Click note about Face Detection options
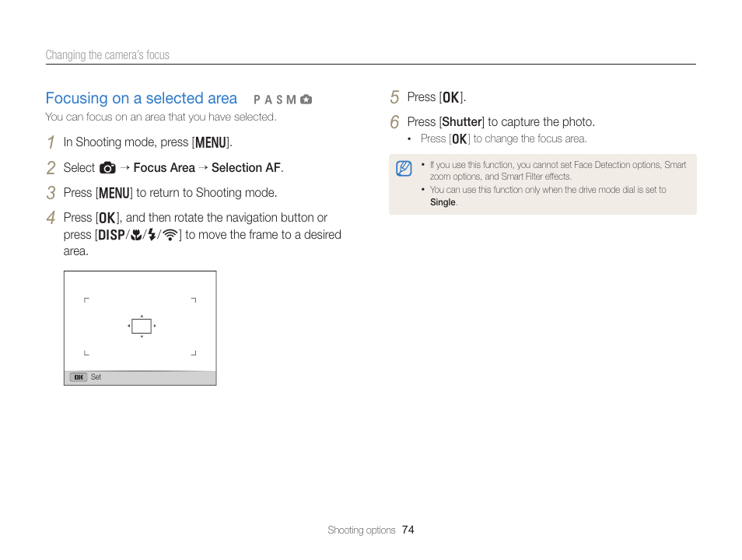Viewport: 742px width, 560px height. click(x=558, y=170)
